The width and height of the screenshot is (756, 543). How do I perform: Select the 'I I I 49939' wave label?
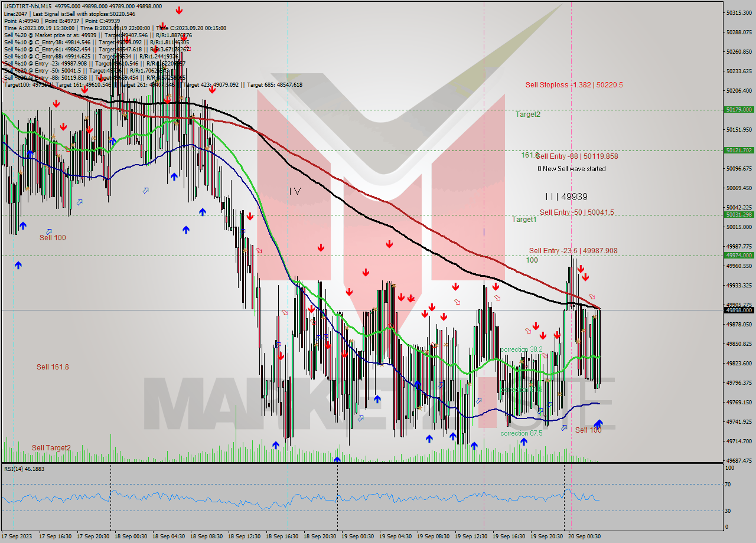click(x=566, y=197)
